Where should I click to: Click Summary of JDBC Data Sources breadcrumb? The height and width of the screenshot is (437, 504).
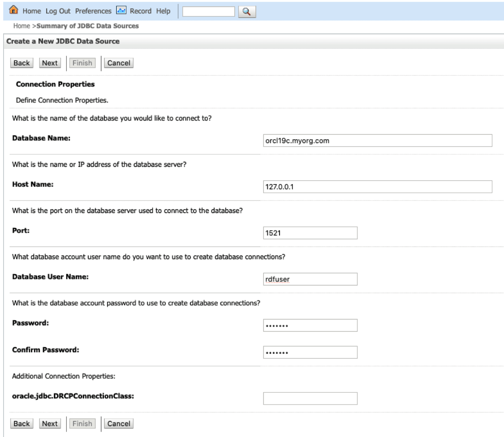tap(88, 26)
